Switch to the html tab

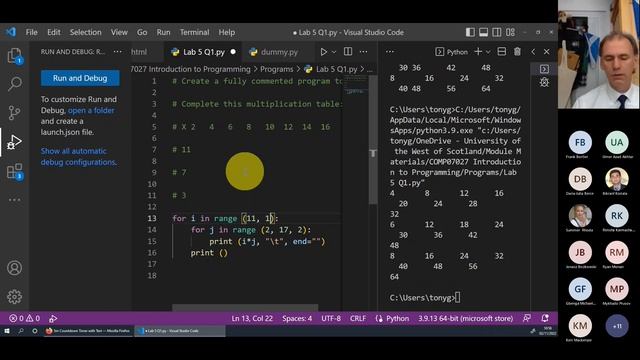tap(147, 52)
